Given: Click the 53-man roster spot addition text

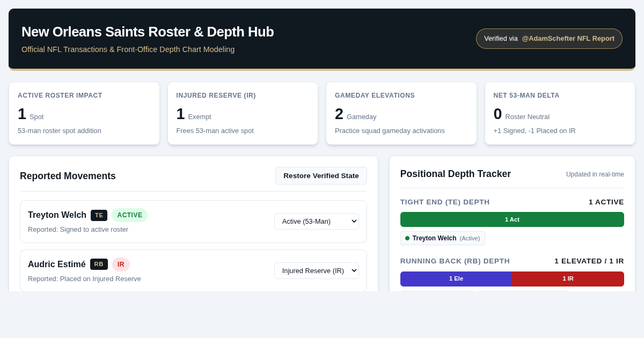Looking at the screenshot, I should coord(60,131).
